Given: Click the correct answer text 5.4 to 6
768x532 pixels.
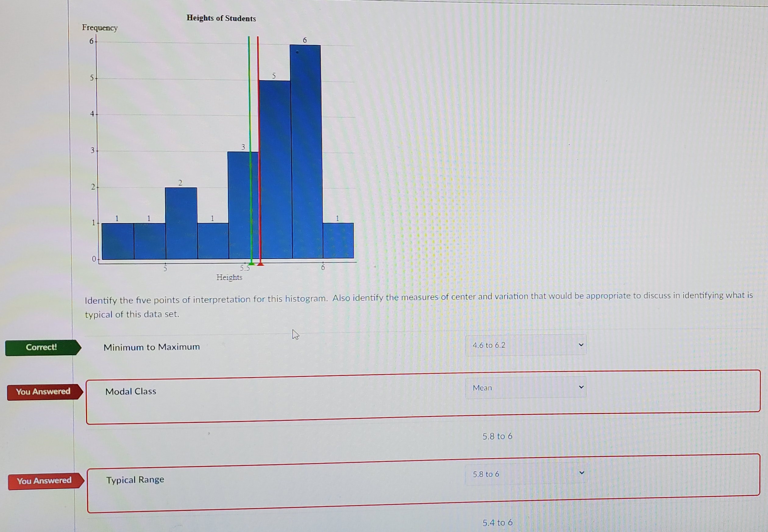Looking at the screenshot, I should [x=497, y=522].
